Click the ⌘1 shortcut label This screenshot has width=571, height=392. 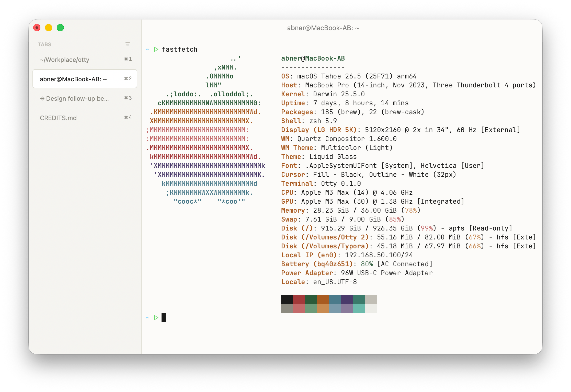[x=128, y=59]
